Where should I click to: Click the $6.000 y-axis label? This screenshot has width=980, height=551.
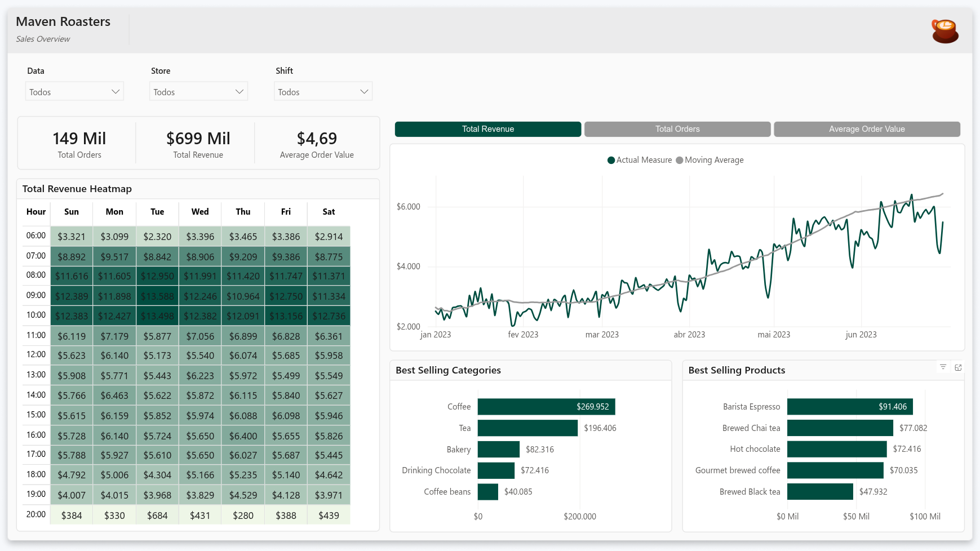coord(409,207)
